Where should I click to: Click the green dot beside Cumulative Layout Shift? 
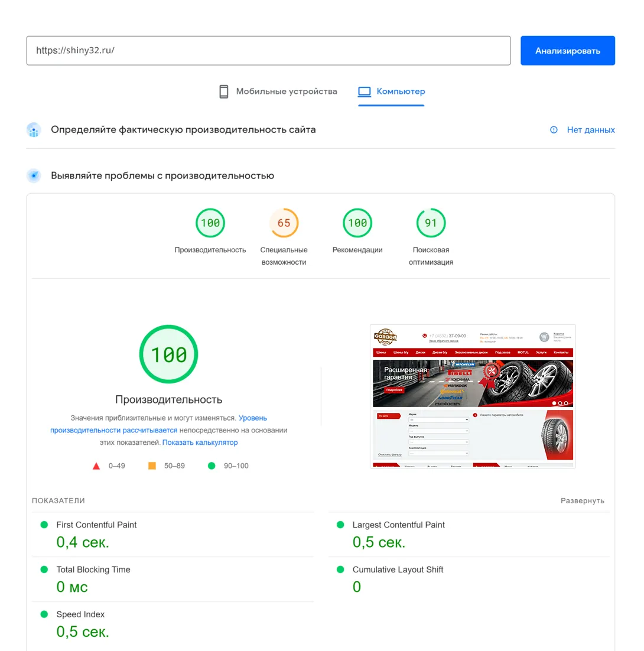340,569
